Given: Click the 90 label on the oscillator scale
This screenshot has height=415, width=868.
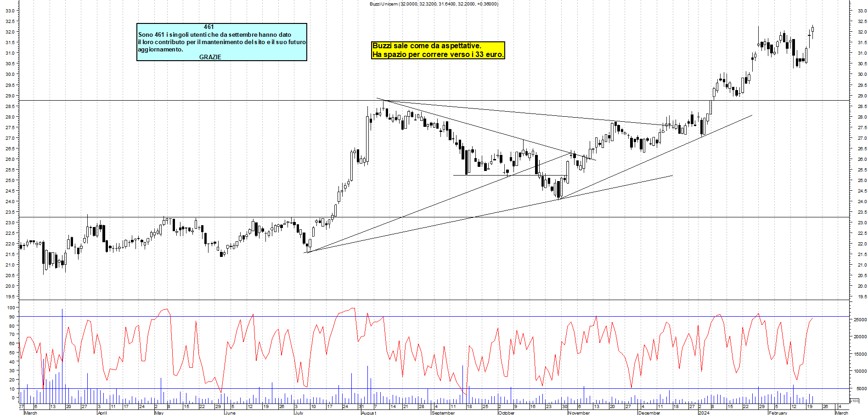Looking at the screenshot, I should coord(13,317).
